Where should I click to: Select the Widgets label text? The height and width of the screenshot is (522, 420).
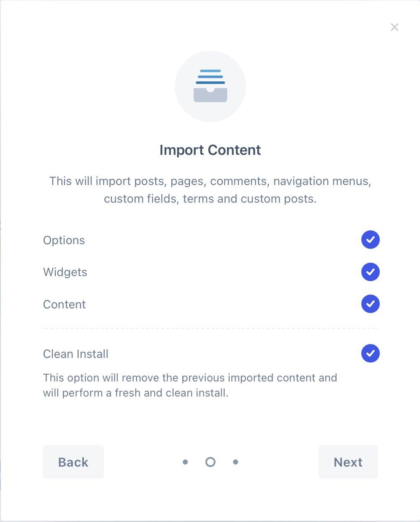coord(65,272)
